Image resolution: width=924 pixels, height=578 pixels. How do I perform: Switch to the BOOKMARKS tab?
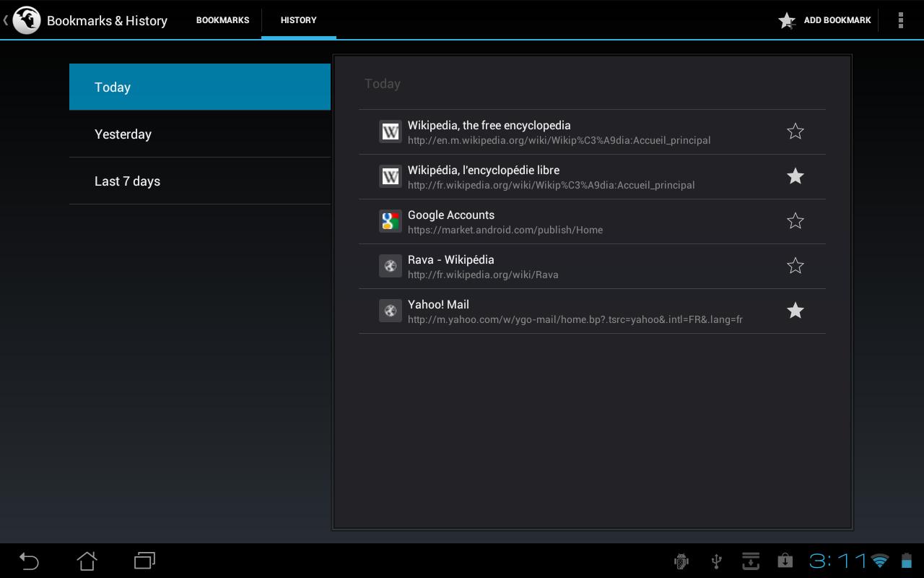[222, 20]
